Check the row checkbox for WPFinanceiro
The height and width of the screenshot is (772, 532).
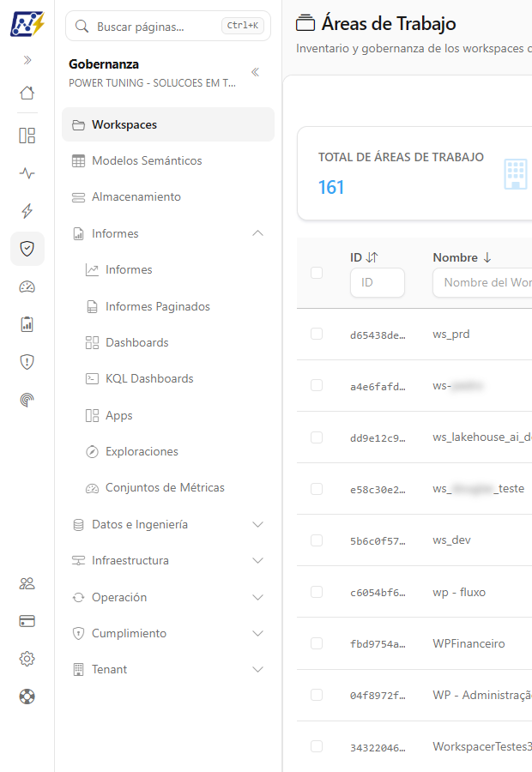coord(317,643)
